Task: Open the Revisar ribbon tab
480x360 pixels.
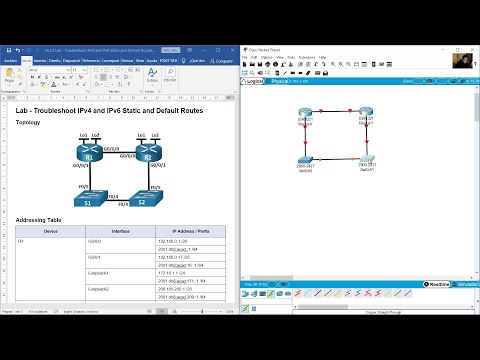Action: coord(127,61)
